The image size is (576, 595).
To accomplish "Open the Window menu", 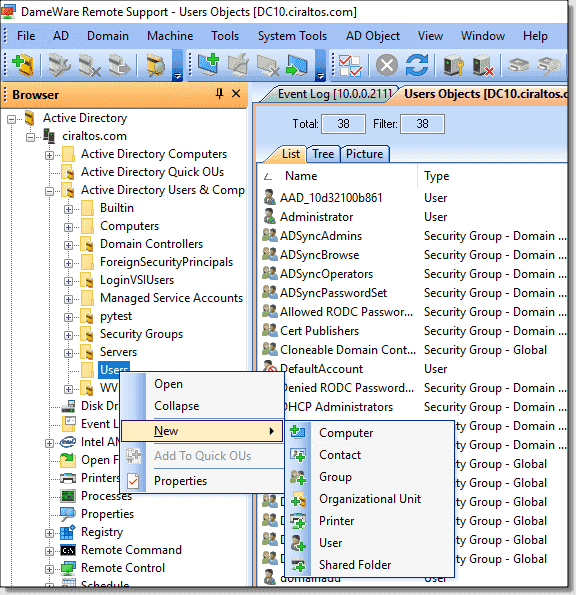I will pyautogui.click(x=483, y=36).
